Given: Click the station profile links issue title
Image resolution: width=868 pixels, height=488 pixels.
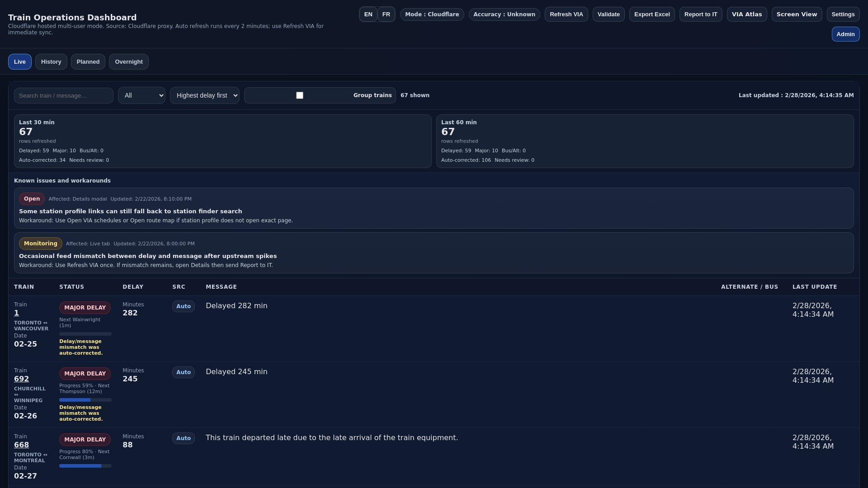Looking at the screenshot, I should [x=131, y=211].
